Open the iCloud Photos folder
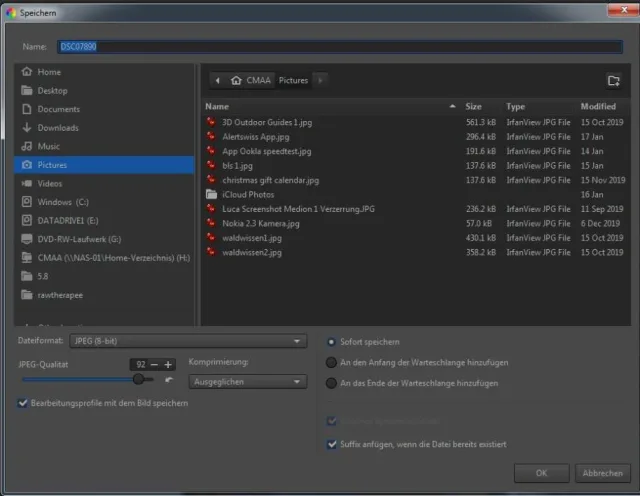 click(x=248, y=194)
